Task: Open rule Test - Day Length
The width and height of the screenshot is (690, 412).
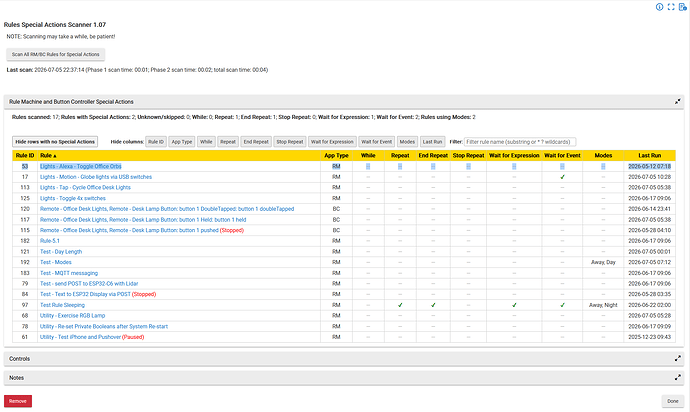Action: click(61, 252)
